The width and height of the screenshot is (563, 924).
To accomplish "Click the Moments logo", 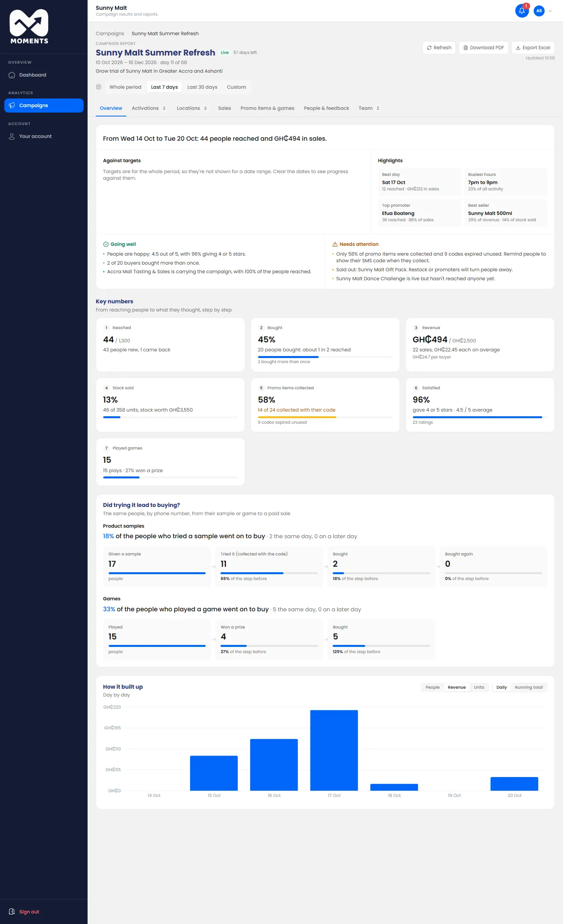I will click(x=29, y=27).
